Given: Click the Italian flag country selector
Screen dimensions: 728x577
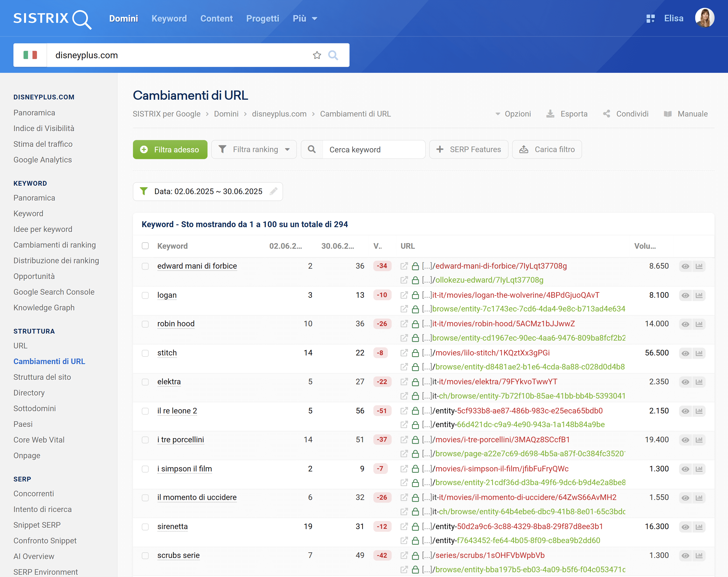Looking at the screenshot, I should coord(30,55).
